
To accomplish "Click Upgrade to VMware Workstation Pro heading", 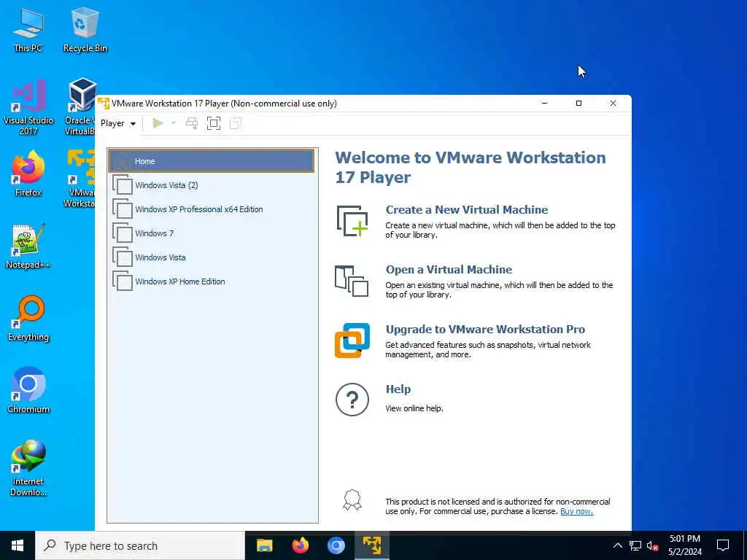I will pyautogui.click(x=485, y=329).
